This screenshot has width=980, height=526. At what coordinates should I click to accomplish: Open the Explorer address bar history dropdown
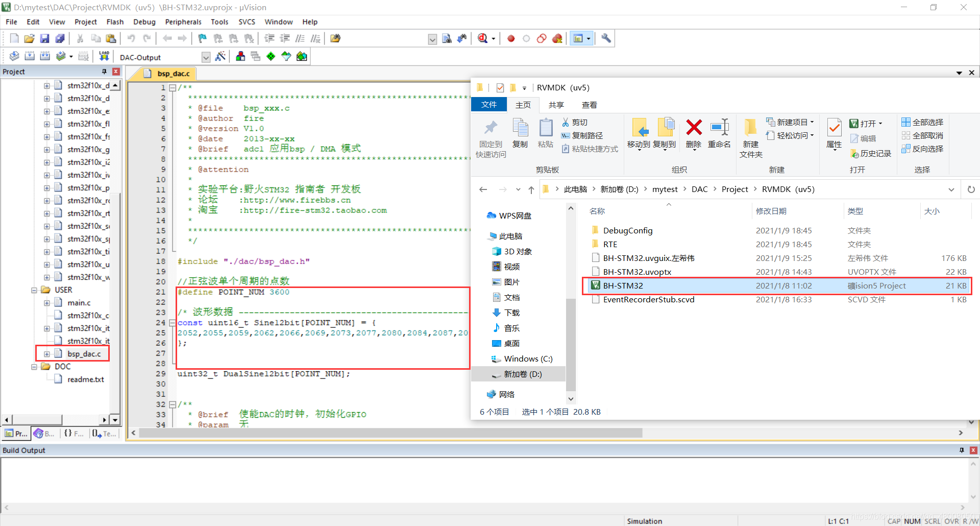pos(951,189)
